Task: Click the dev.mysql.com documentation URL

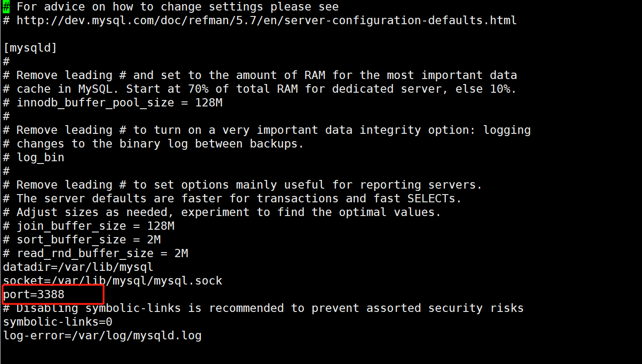Action: click(x=267, y=21)
